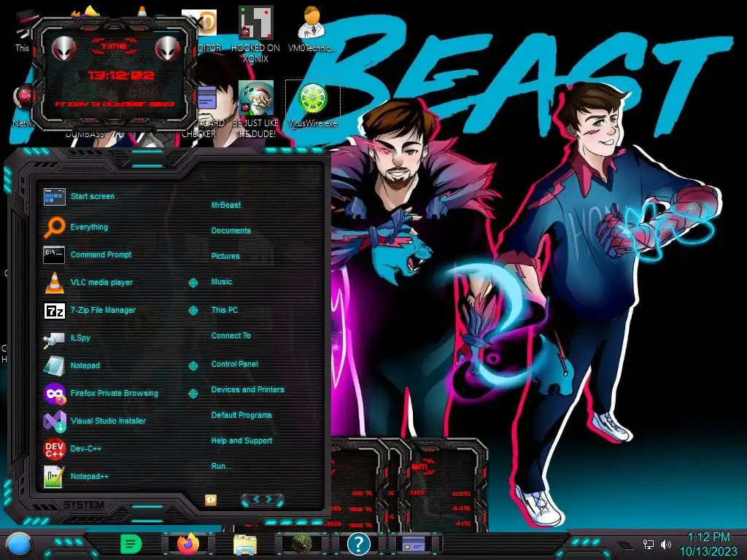Open Devices and Printers

pyautogui.click(x=248, y=389)
